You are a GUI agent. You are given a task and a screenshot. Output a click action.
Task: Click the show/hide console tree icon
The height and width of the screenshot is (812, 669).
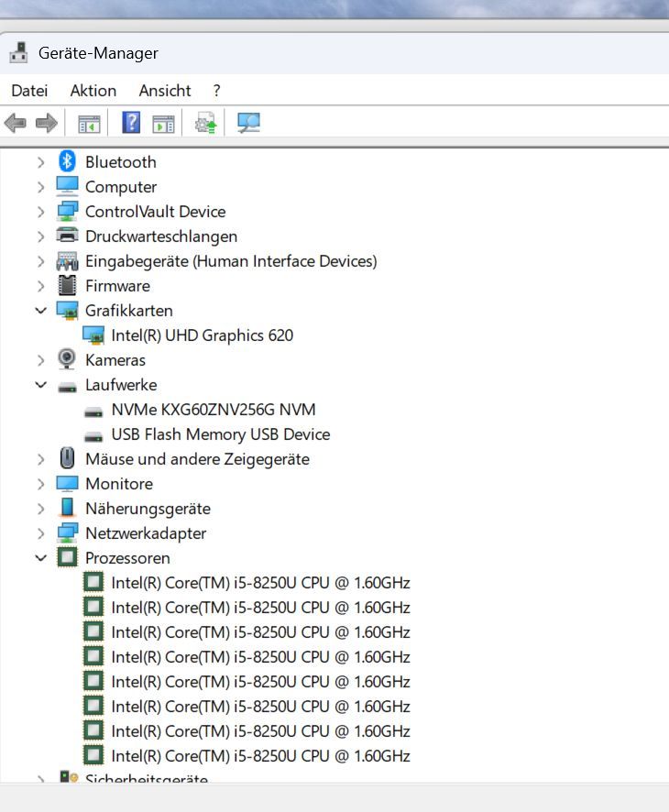[89, 123]
